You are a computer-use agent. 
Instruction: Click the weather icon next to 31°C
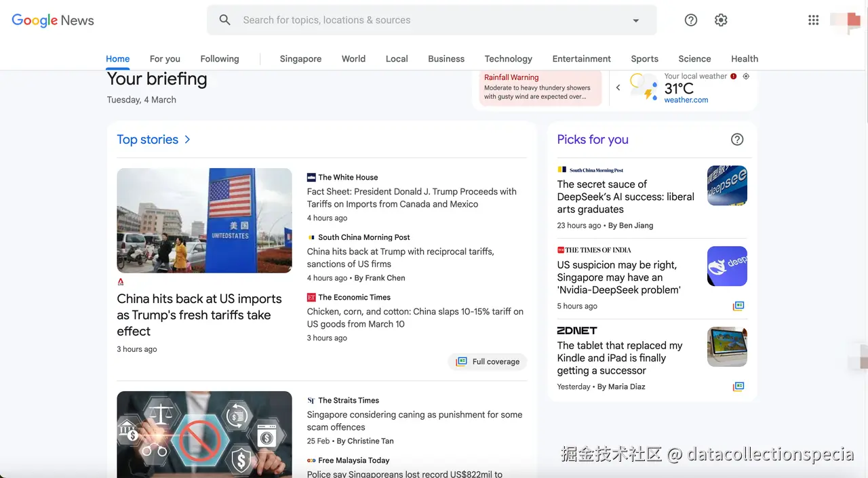(x=643, y=87)
